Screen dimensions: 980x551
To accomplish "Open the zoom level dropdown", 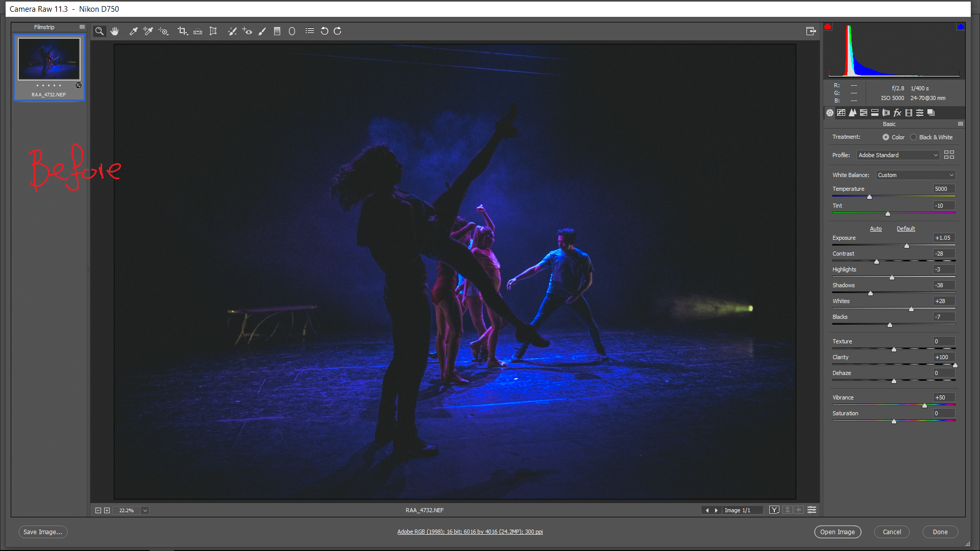I will [145, 510].
